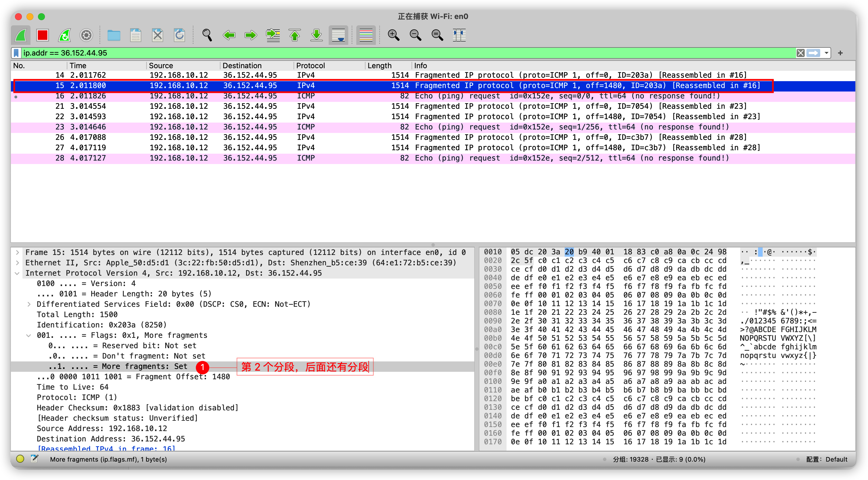Toggle auto-scroll during live capture
Screen dimensions: 868x480
338,35
